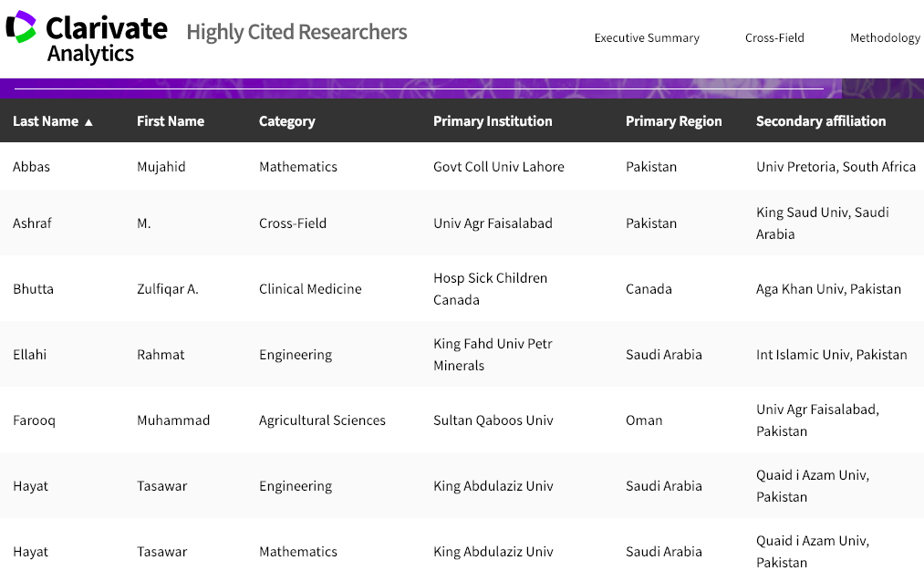Select the Govt Coll Univ Lahore cell
Viewport: 924px width, 581px height.
click(498, 167)
